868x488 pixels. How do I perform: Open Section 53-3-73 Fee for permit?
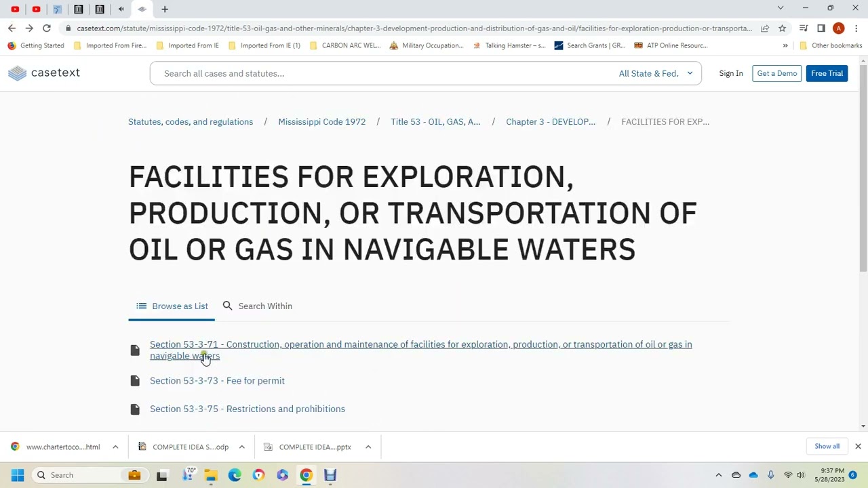tap(217, 381)
